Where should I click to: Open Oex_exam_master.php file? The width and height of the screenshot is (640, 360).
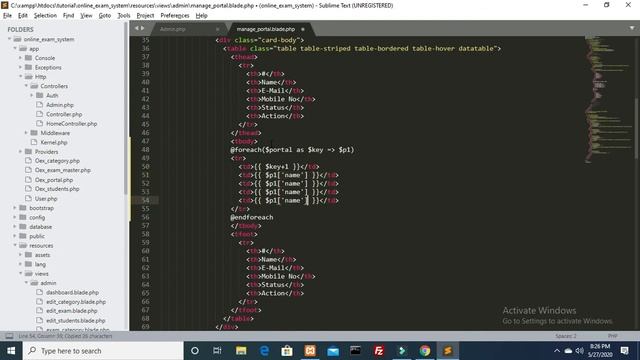(x=62, y=171)
